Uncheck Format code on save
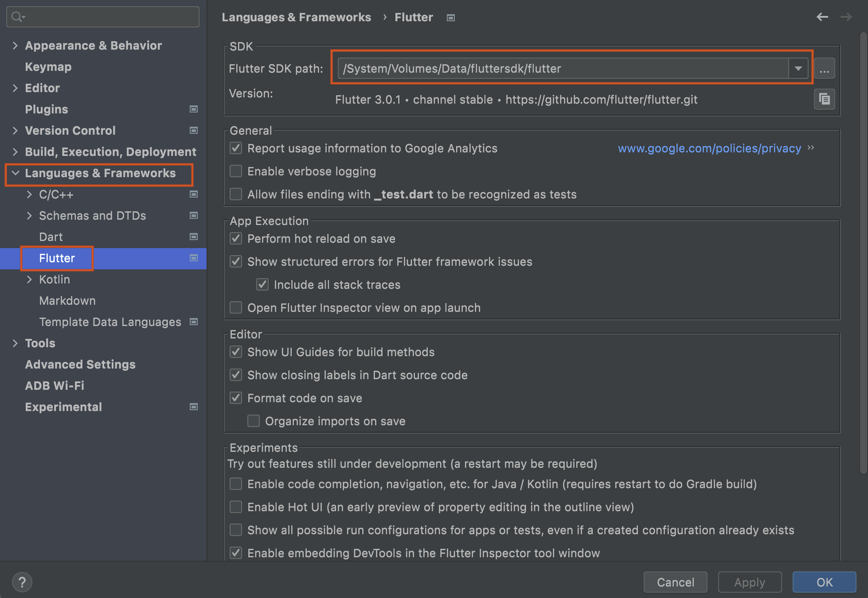This screenshot has width=868, height=598. (x=236, y=398)
